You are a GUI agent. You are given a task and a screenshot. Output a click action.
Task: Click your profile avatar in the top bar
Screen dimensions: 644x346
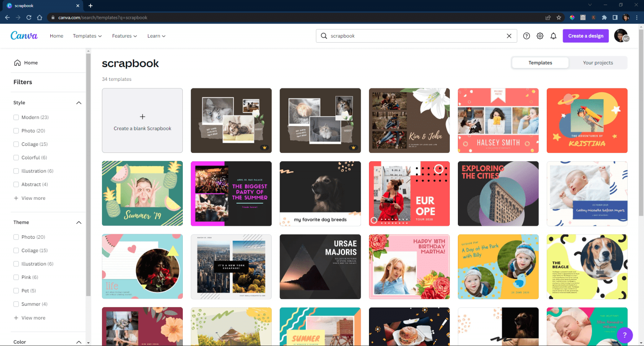(621, 36)
